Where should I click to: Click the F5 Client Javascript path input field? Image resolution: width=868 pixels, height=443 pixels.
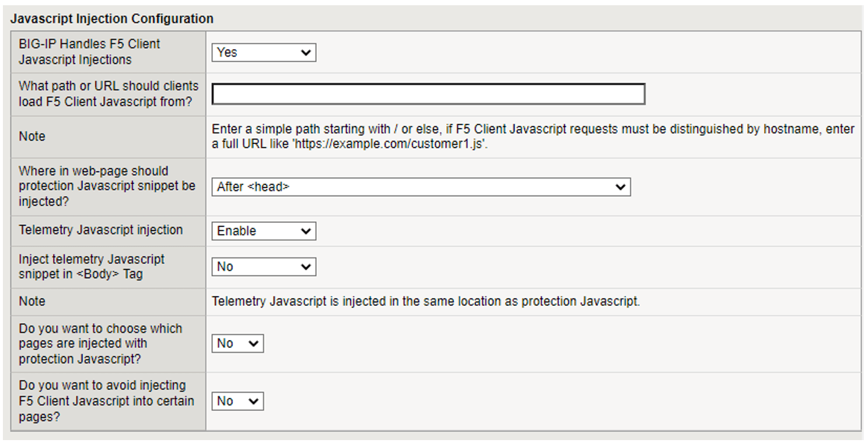coord(428,94)
